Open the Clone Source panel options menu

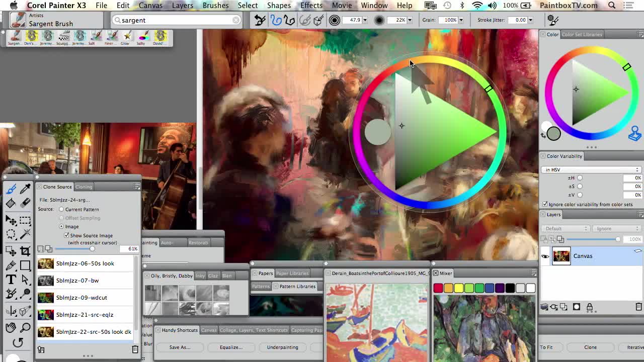click(136, 187)
